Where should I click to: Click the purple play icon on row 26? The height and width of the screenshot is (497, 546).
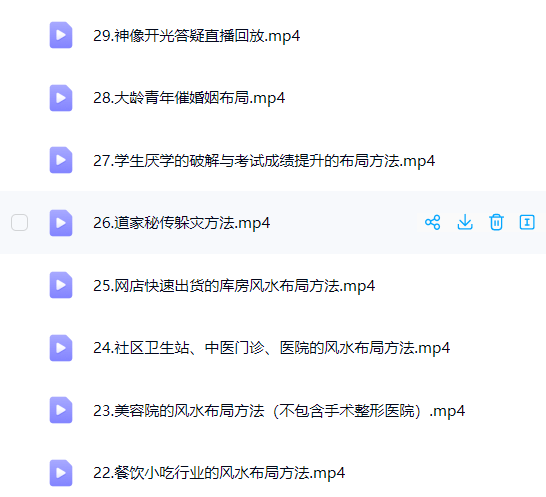pyautogui.click(x=61, y=223)
